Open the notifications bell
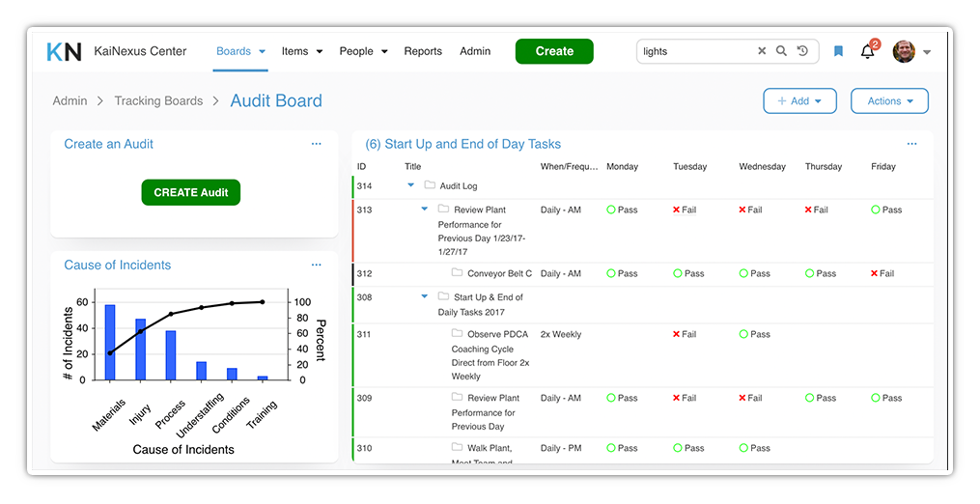 [867, 52]
